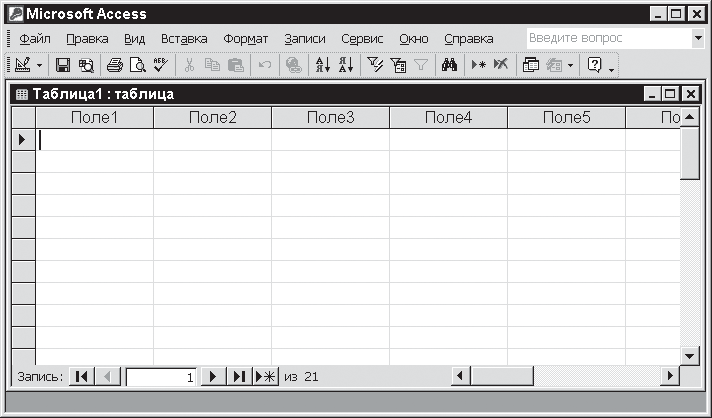
Task: Open the Записи menu
Action: 304,38
